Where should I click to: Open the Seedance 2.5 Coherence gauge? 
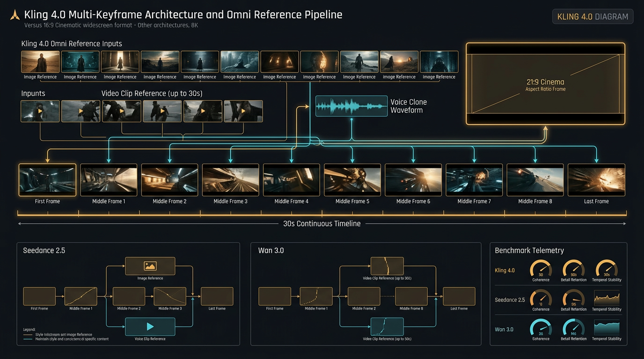pos(541,298)
